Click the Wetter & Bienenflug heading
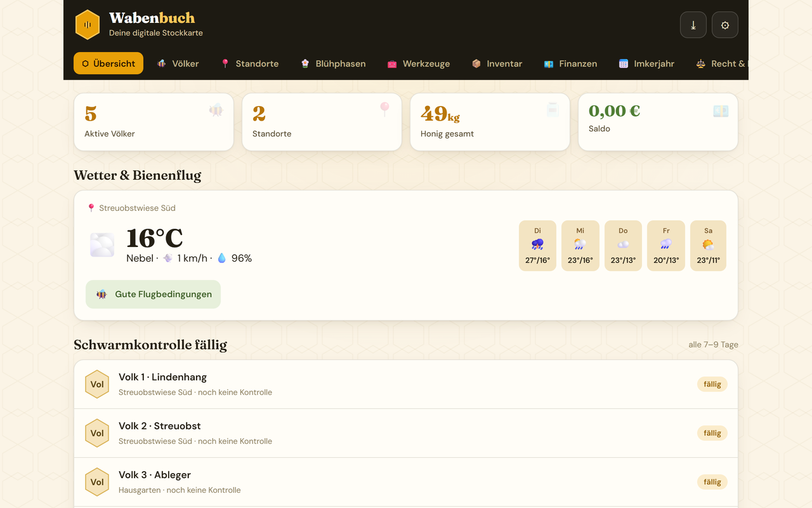 138,175
